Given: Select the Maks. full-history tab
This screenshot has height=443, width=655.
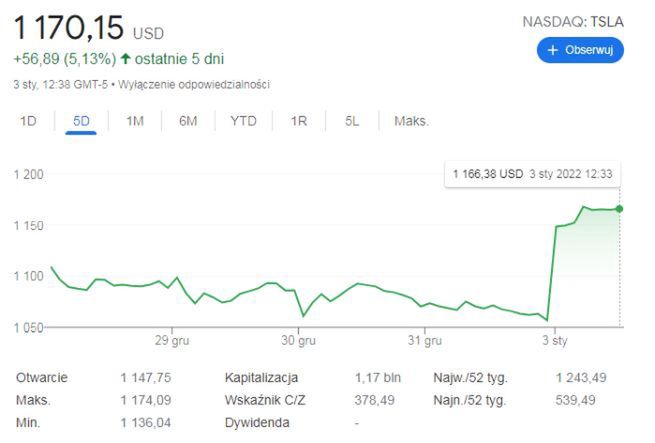Looking at the screenshot, I should 411,121.
